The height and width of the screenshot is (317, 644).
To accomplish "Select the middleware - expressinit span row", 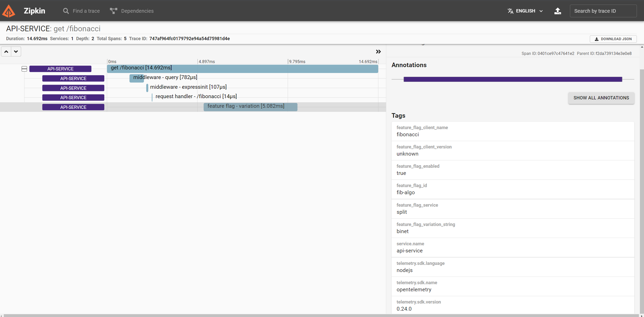I will pos(188,87).
